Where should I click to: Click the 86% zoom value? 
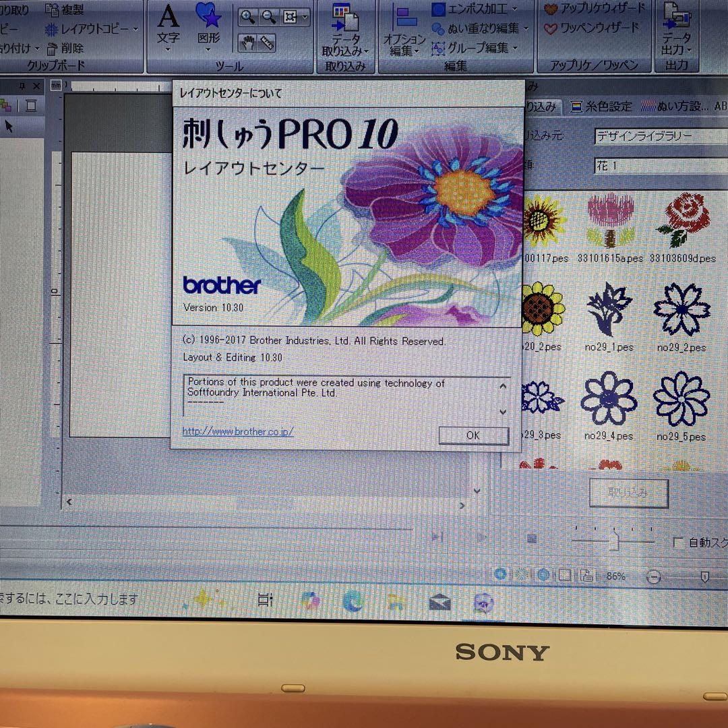click(x=615, y=576)
